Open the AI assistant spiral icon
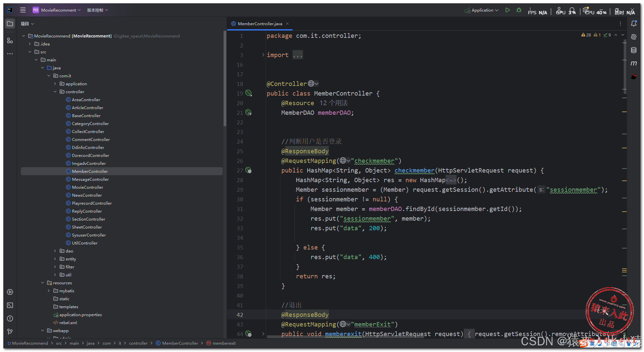The width and height of the screenshot is (644, 352). (x=634, y=37)
